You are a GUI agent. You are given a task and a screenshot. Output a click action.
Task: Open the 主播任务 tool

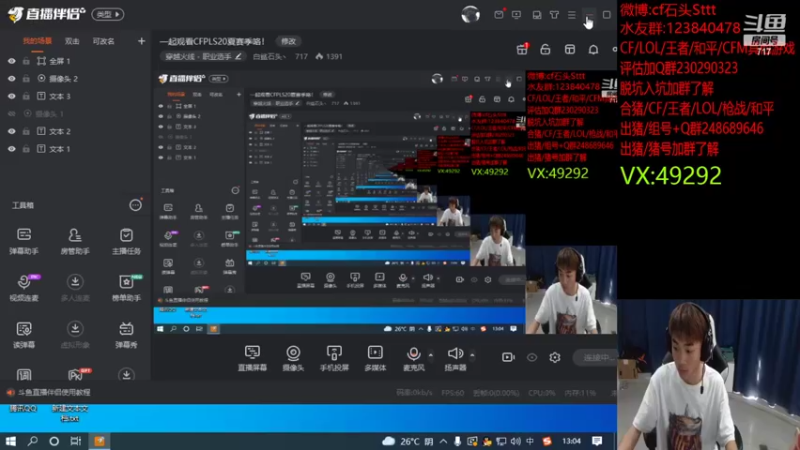coord(126,241)
